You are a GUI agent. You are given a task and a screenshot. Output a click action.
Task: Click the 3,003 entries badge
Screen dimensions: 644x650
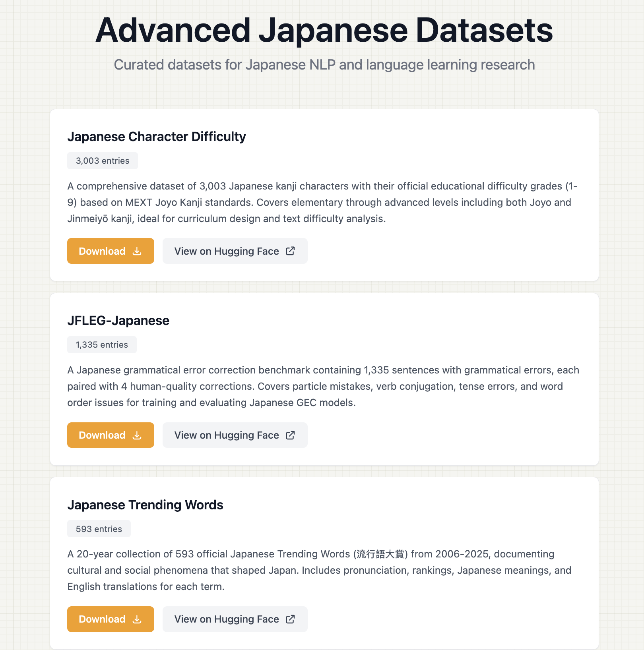103,161
